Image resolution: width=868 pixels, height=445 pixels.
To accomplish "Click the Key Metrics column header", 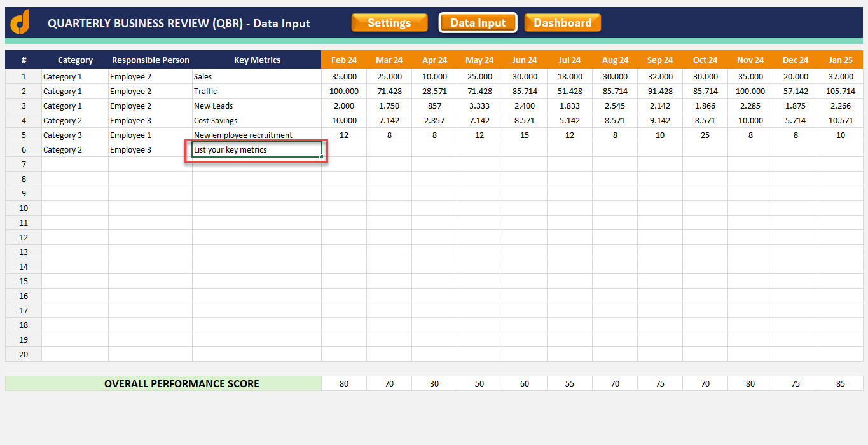I will (258, 60).
